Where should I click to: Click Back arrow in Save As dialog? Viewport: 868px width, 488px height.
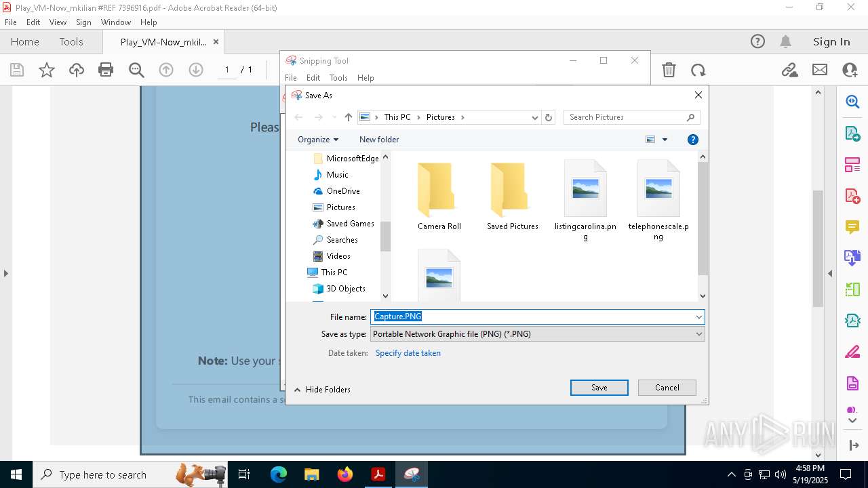click(x=298, y=117)
